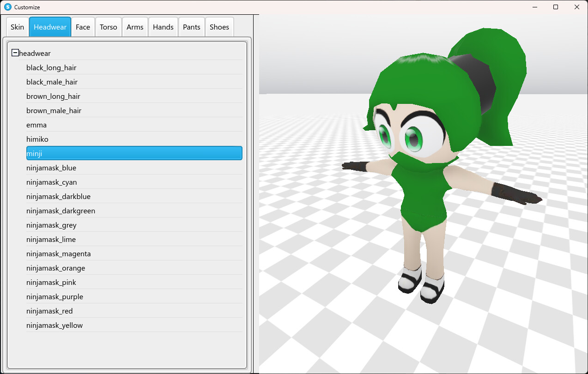Screen dimensions: 588x374
Task: Apply ninjamask_darkgreen headwear
Action: 61,211
